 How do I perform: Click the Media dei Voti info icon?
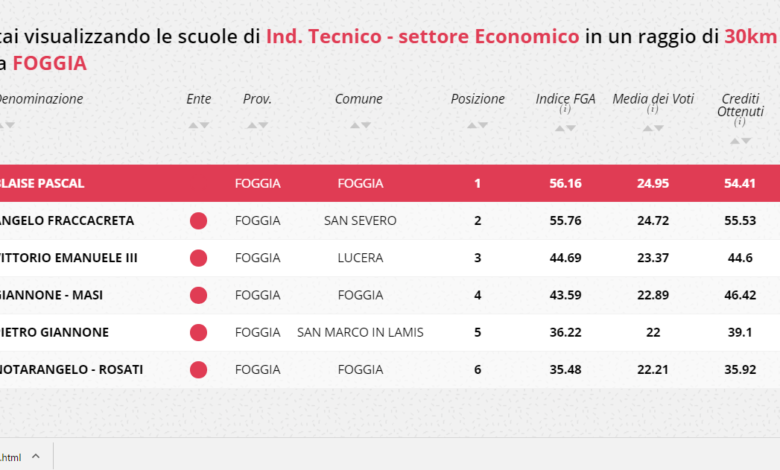pos(652,109)
